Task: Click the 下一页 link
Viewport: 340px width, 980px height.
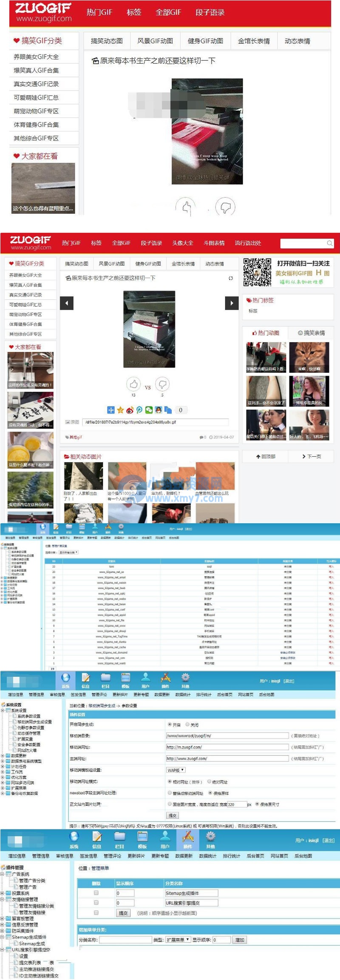Action: [311, 456]
